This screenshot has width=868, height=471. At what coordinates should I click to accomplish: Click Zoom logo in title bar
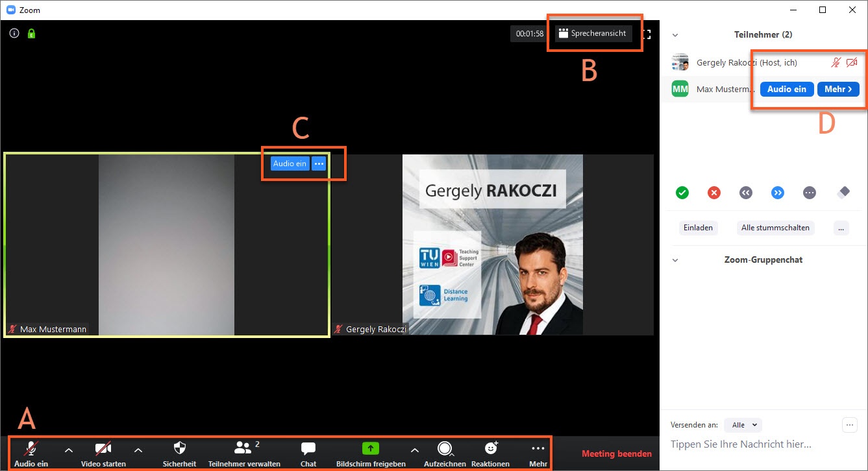click(x=10, y=10)
